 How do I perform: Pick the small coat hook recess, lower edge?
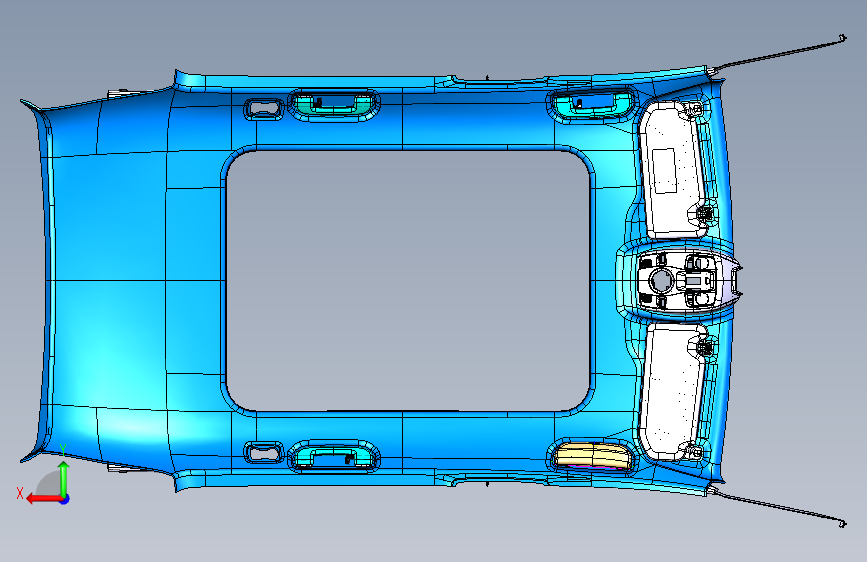[264, 452]
